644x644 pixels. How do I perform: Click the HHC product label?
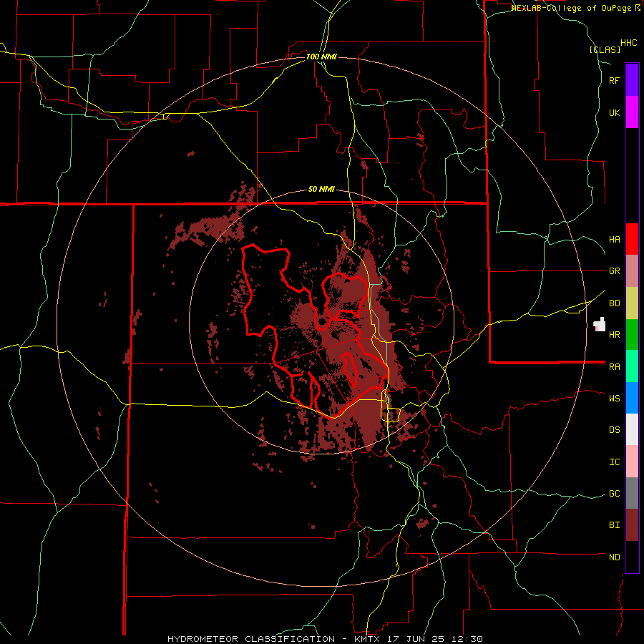[x=629, y=43]
